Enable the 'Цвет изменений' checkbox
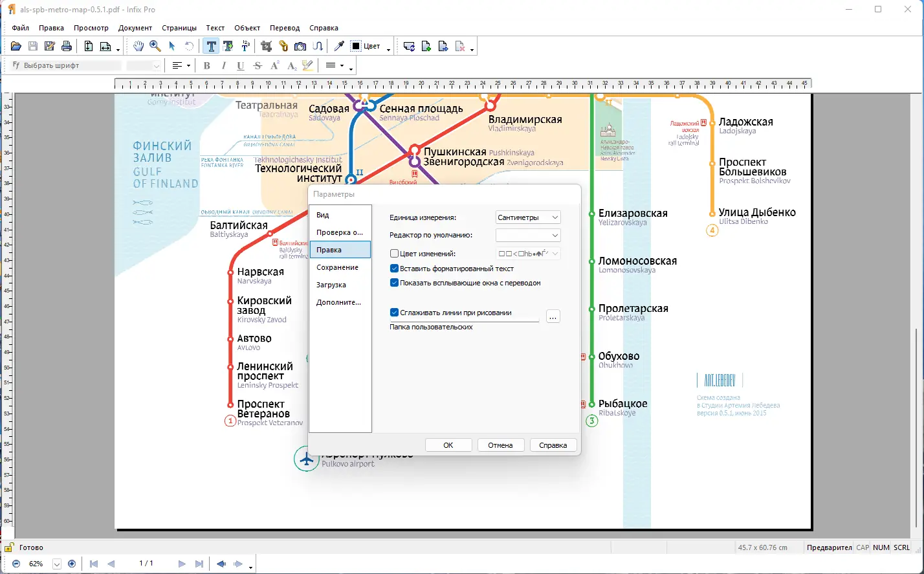Image resolution: width=924 pixels, height=574 pixels. click(395, 254)
